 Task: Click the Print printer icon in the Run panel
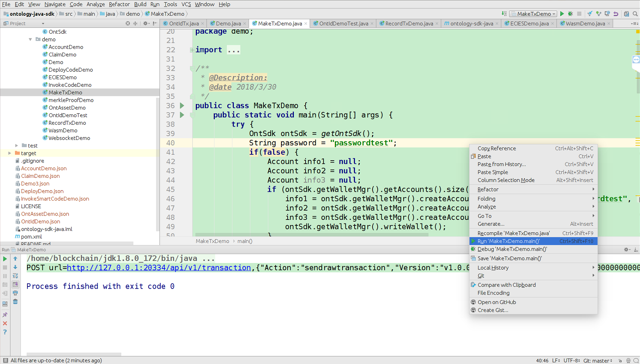tap(15, 293)
